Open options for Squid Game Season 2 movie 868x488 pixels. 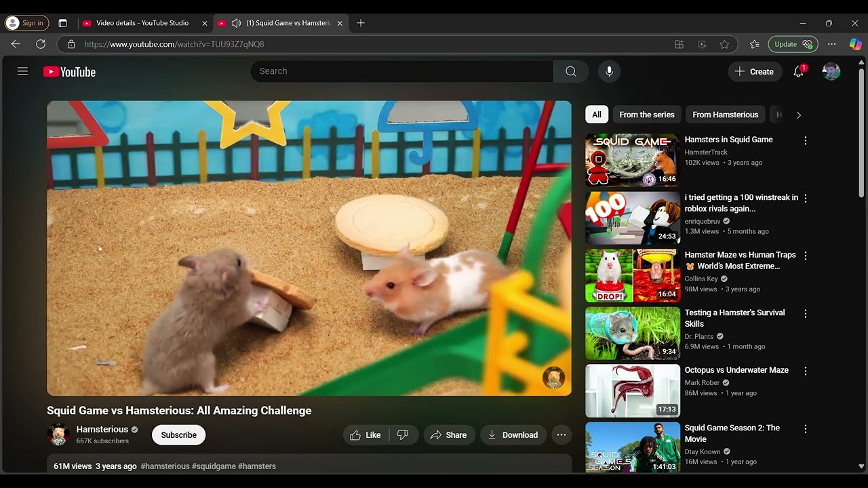(x=806, y=429)
